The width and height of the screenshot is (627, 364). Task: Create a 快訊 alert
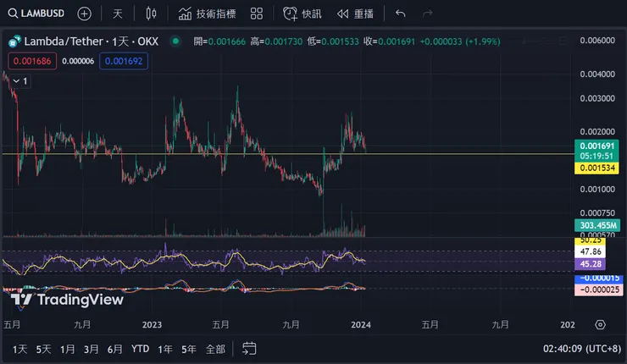[x=302, y=14]
